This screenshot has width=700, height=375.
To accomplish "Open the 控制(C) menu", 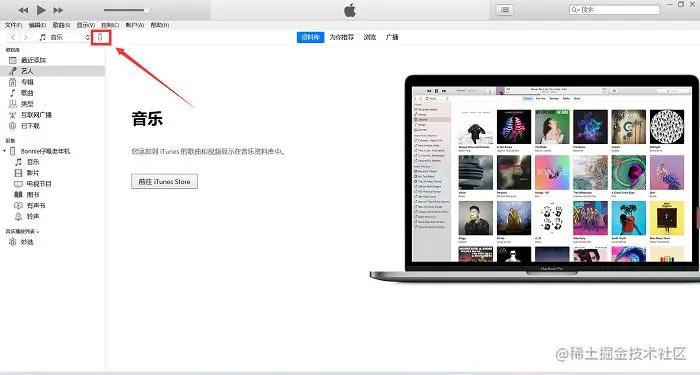I will point(110,25).
